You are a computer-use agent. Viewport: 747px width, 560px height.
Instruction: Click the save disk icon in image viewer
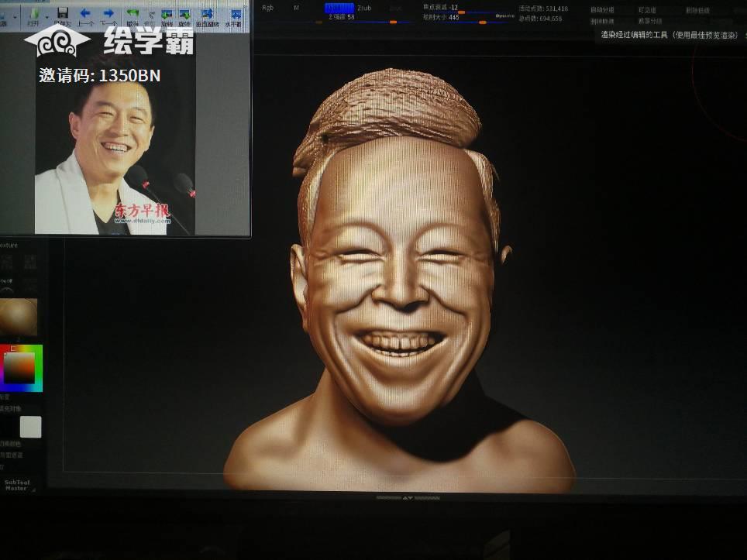(x=63, y=13)
